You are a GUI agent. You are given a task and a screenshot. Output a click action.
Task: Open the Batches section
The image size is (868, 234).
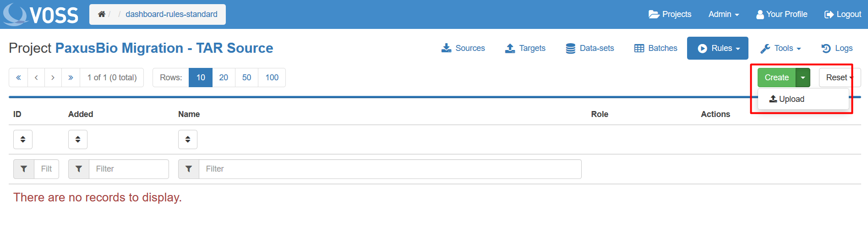655,48
